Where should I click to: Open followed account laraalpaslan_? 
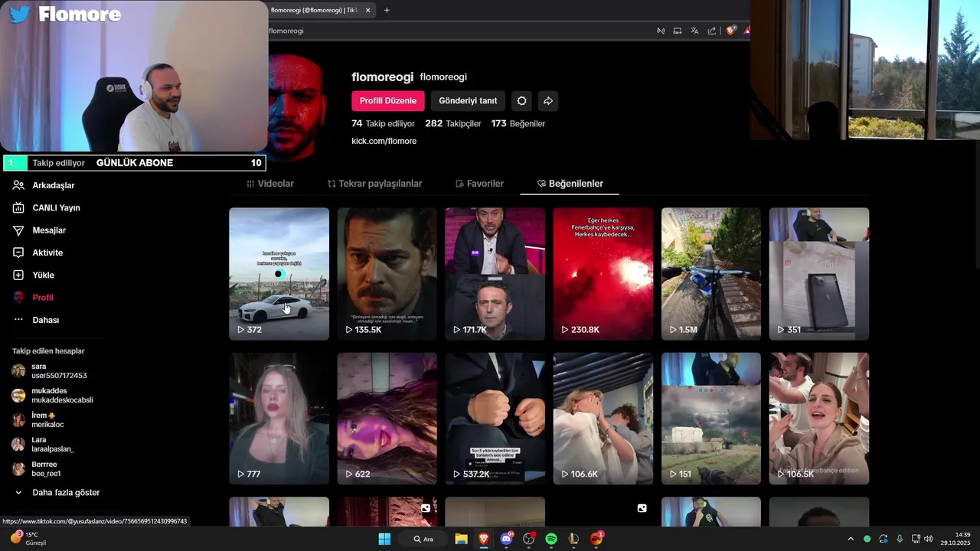point(43,445)
